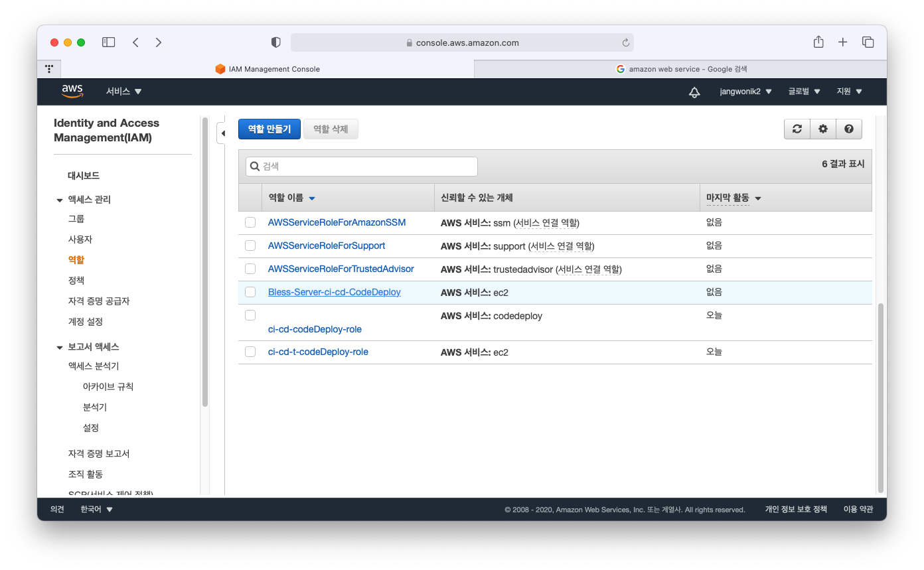Select the ci-cd-codeDeploy-role checkbox

[250, 315]
